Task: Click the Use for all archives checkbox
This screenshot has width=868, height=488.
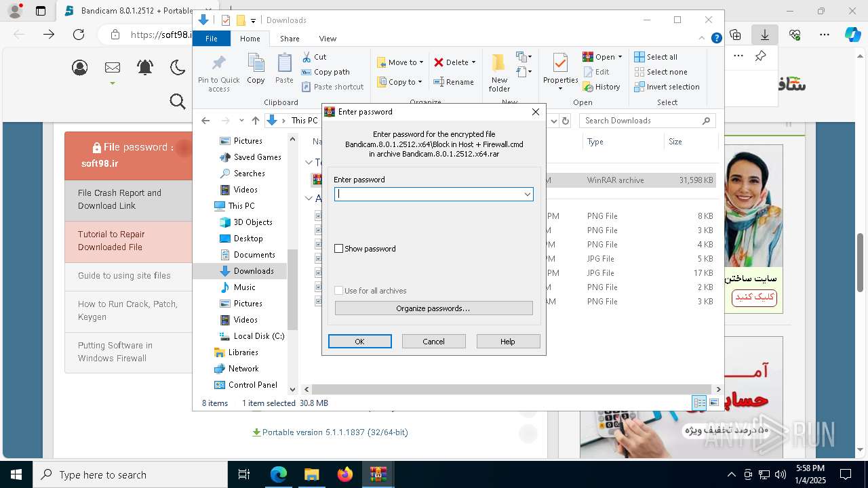Action: coord(339,291)
